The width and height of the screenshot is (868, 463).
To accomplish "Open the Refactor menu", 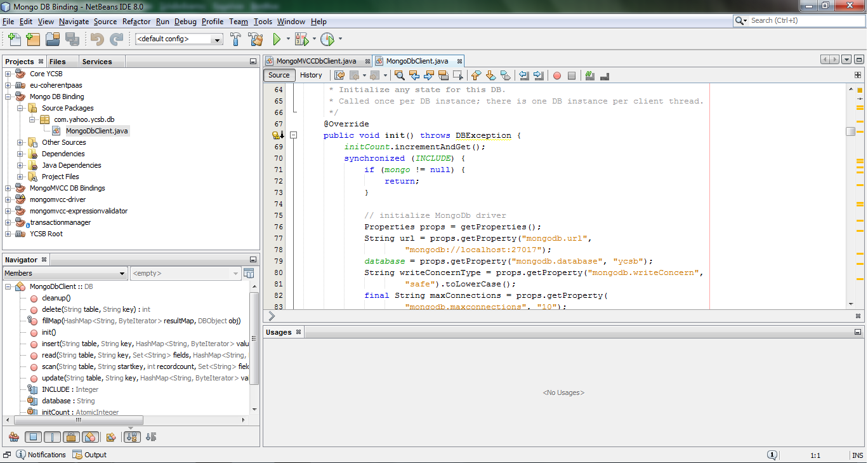I will [x=136, y=22].
